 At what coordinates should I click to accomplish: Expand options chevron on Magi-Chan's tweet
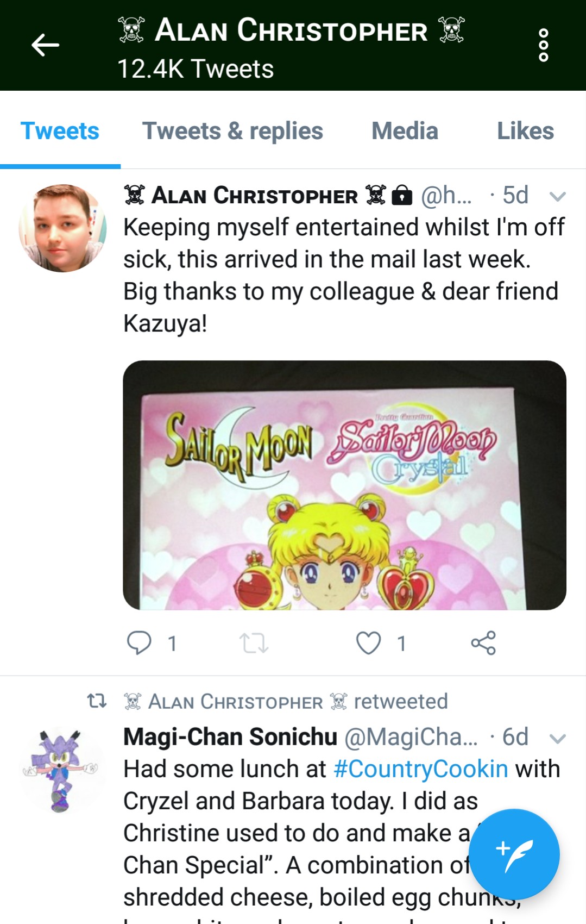(558, 738)
